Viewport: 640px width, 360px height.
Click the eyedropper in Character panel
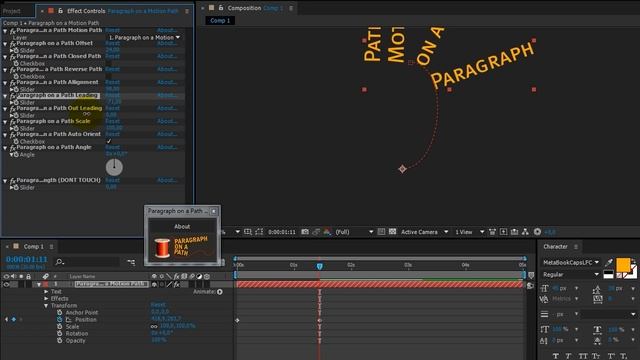(609, 262)
